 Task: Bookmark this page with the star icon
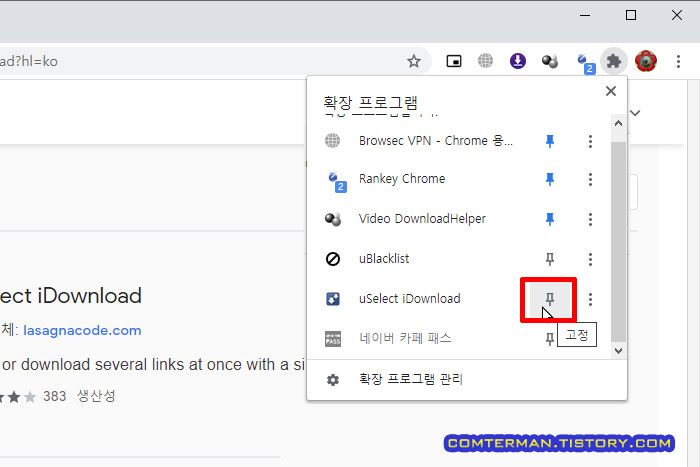click(414, 61)
